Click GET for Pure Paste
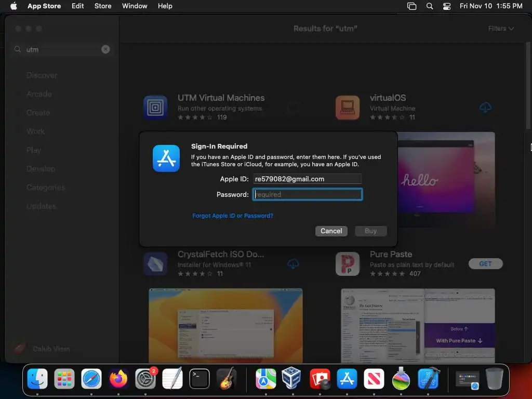The image size is (532, 399). [486, 263]
